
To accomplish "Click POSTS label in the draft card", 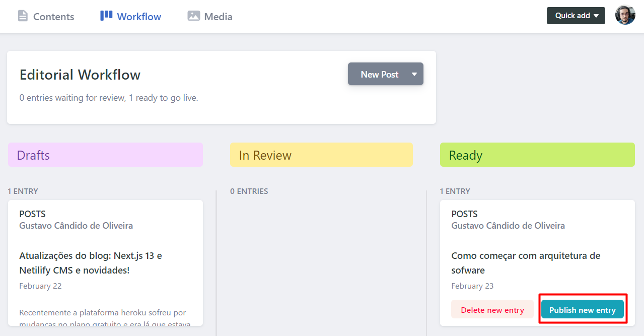I will [x=32, y=214].
